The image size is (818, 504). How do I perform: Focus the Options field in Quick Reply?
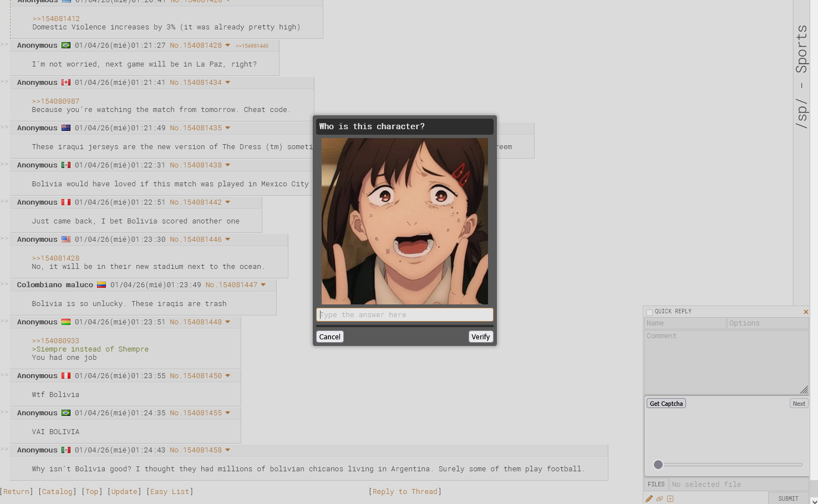click(x=768, y=323)
